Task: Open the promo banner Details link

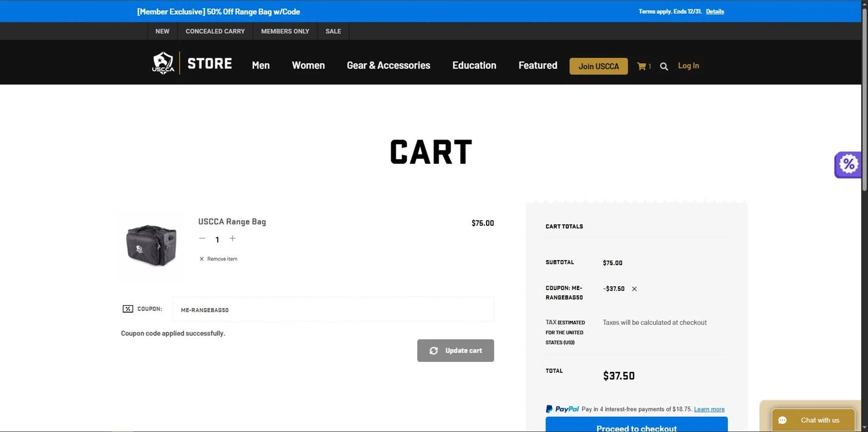Action: 715,12
